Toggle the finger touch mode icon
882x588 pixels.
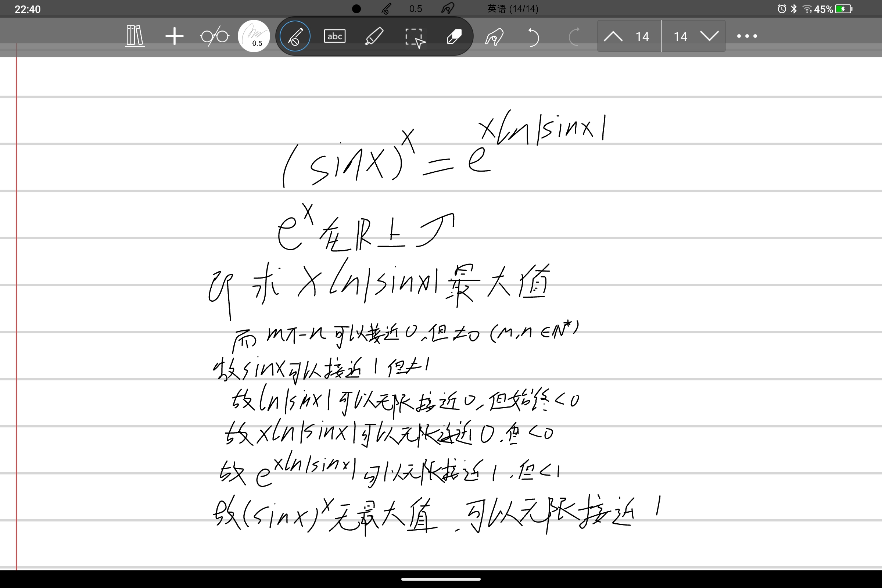[x=494, y=36]
